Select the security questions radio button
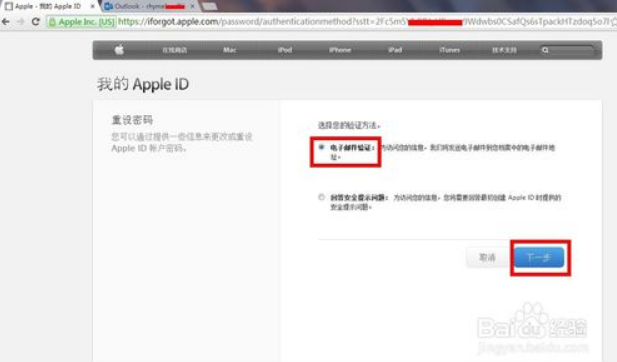The width and height of the screenshot is (617, 362). (x=321, y=197)
